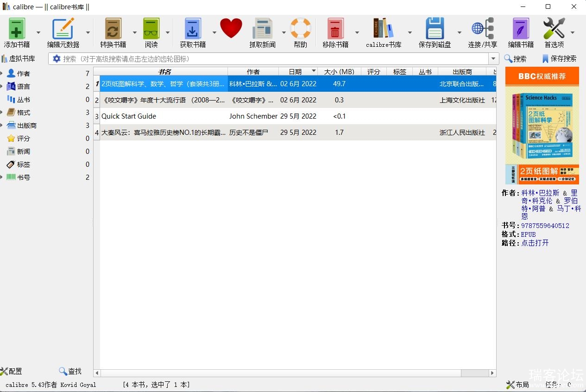586x392 pixels.
Task: Click in the search input field
Action: (x=275, y=59)
